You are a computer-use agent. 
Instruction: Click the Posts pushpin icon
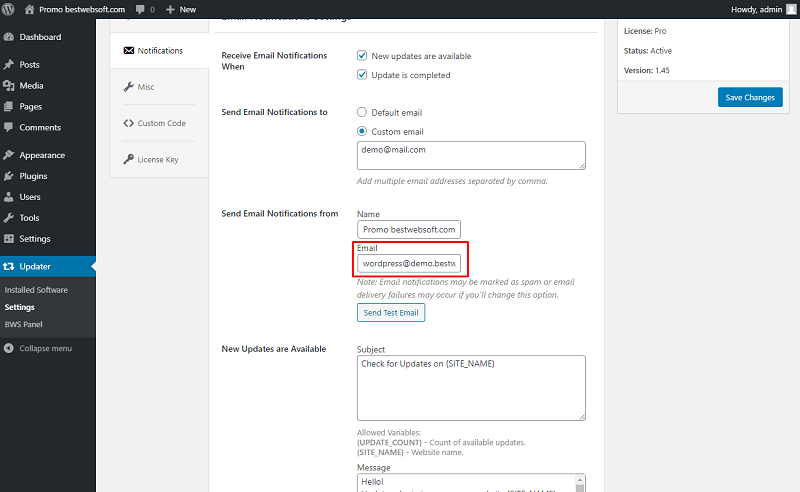pos(9,64)
